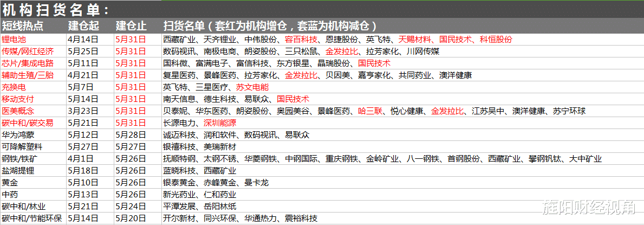Click '川网传媒' in the 传媒/网红经济 row
This screenshot has width=644, height=225.
click(x=423, y=52)
